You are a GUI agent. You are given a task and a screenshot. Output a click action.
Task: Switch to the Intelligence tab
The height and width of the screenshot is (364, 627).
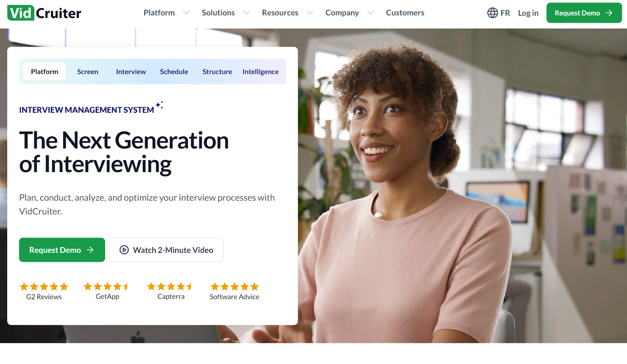tap(261, 72)
